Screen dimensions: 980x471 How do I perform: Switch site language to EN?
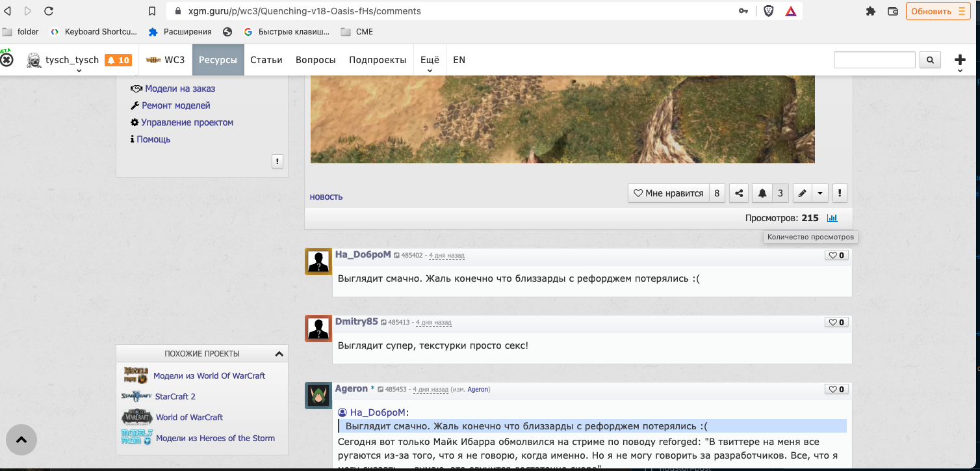tap(459, 60)
